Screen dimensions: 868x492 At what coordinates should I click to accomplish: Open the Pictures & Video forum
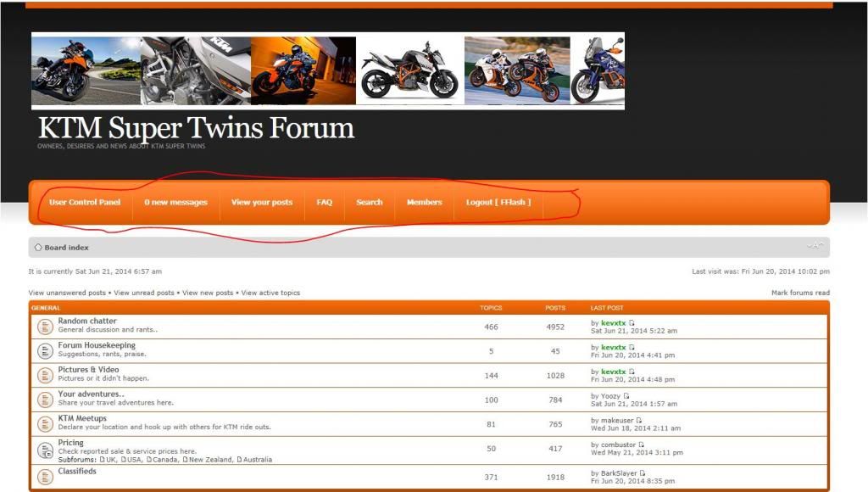click(x=88, y=370)
